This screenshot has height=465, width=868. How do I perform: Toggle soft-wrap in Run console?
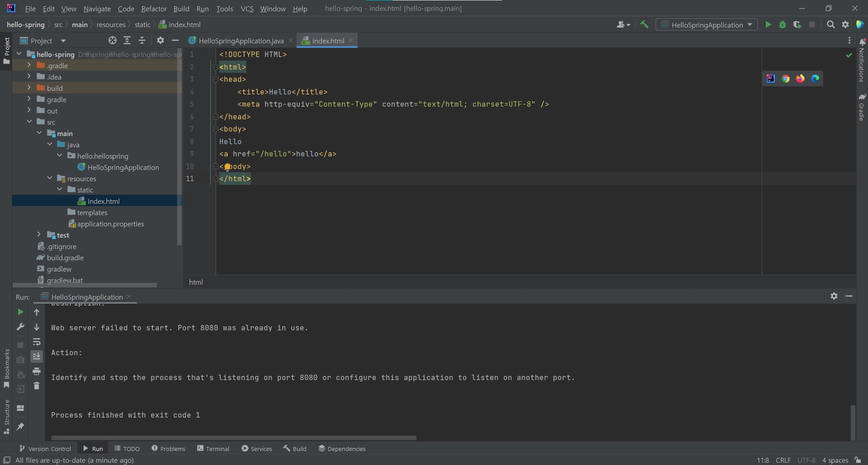coord(37,342)
